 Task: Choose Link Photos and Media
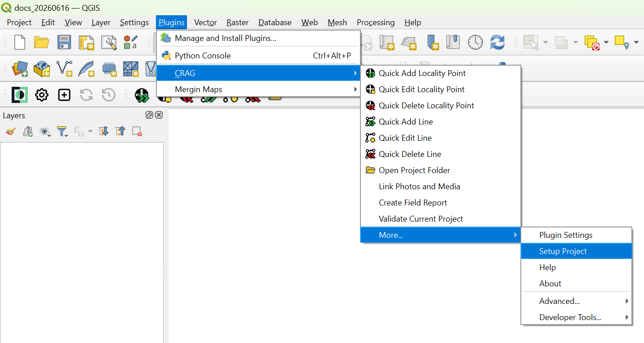440,187
